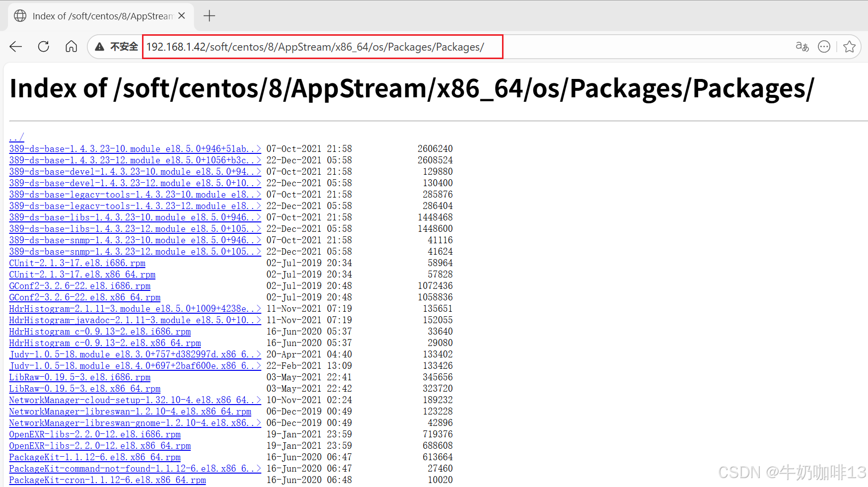Download LibRaw-0.19.5-3.el8.i686.rpm
Image resolution: width=868 pixels, height=487 pixels.
point(80,377)
